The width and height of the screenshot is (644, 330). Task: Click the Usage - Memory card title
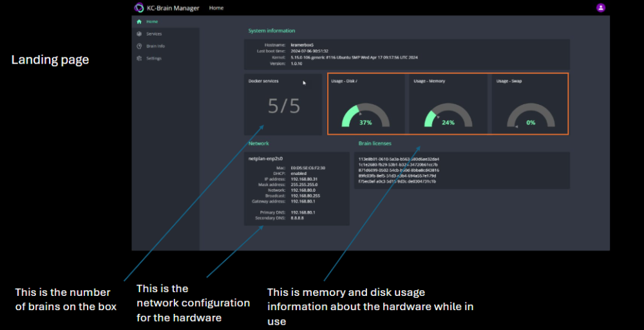(x=429, y=81)
